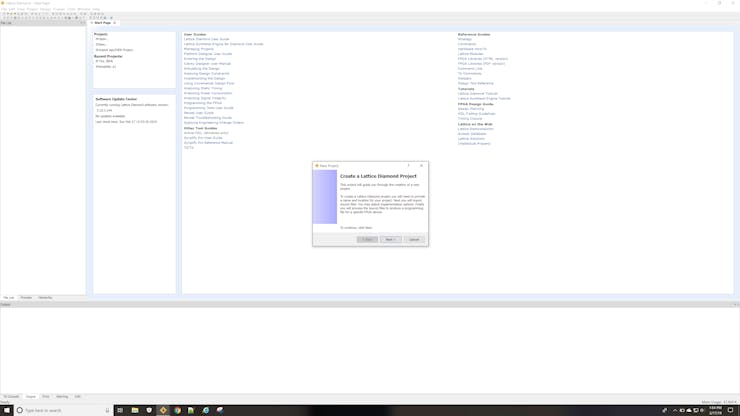Switch to the File List tab
The width and height of the screenshot is (740, 416).
click(x=8, y=297)
